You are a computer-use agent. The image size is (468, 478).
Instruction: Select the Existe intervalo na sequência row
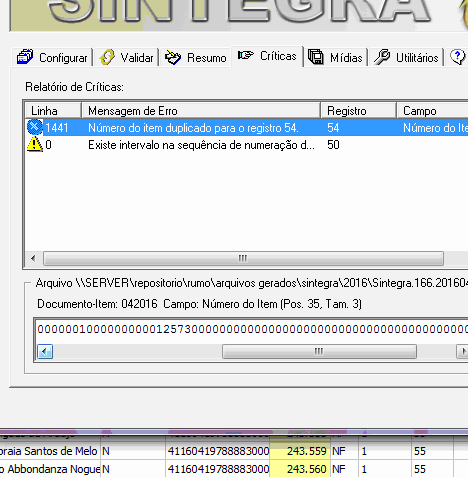[247, 145]
